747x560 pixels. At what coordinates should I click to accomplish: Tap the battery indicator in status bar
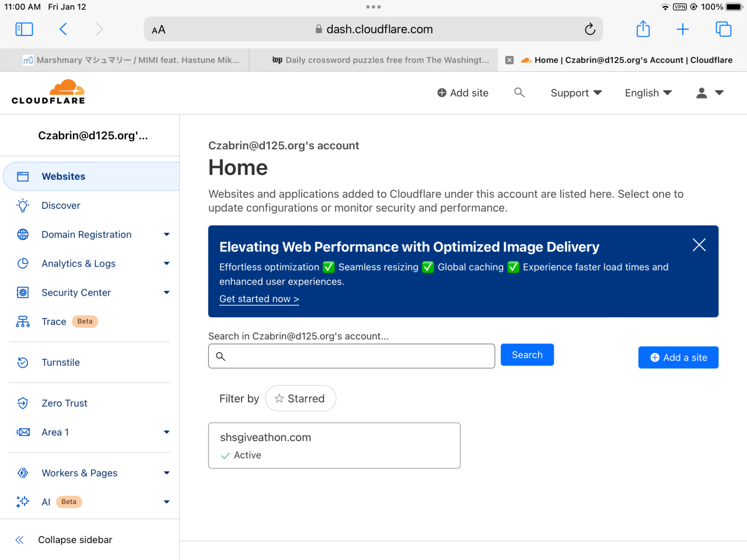point(734,7)
